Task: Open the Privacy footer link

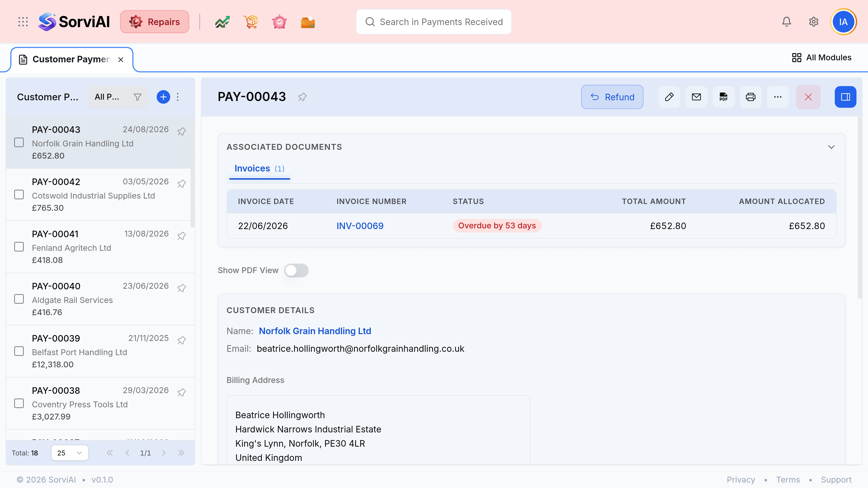Action: pyautogui.click(x=741, y=480)
